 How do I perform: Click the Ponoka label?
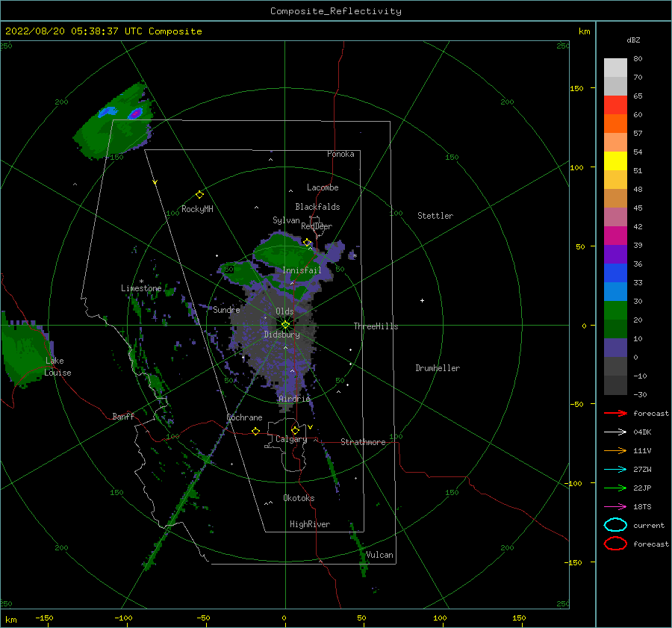click(x=340, y=154)
